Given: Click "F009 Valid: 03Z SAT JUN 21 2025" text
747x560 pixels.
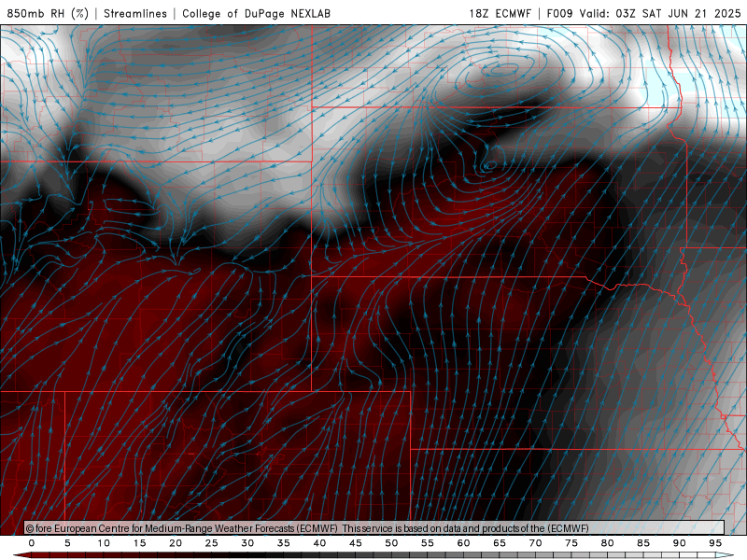Looking at the screenshot, I should 643,13.
